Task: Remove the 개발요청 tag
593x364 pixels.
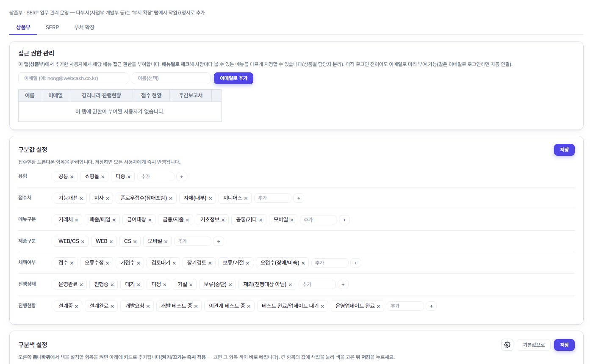Action: tap(147, 306)
